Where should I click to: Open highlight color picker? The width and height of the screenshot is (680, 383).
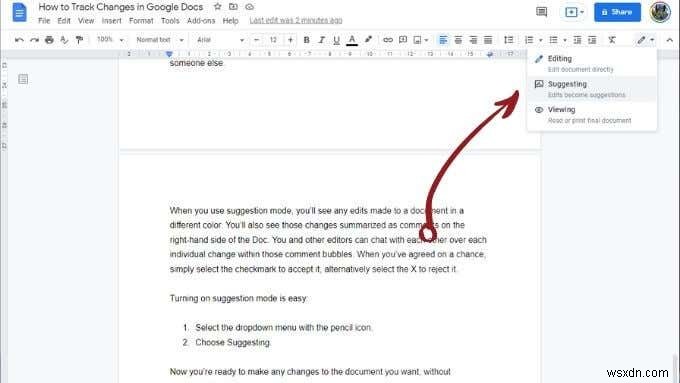[x=368, y=40]
